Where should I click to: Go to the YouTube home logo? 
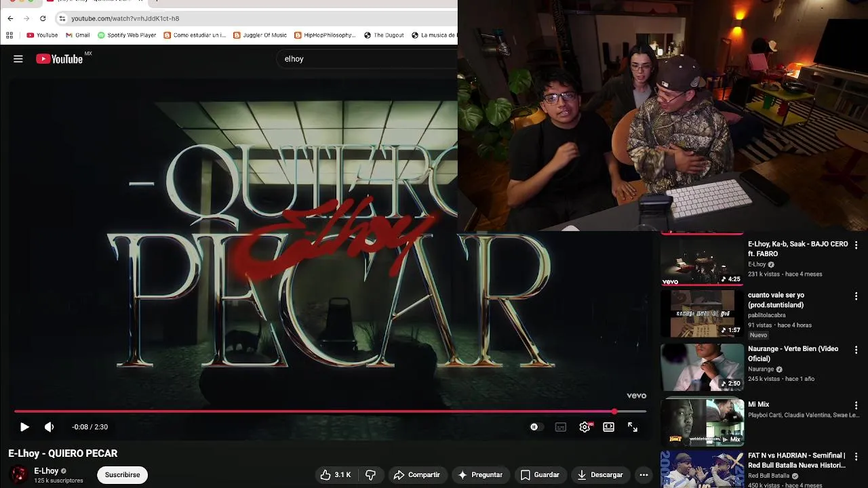pyautogui.click(x=60, y=59)
